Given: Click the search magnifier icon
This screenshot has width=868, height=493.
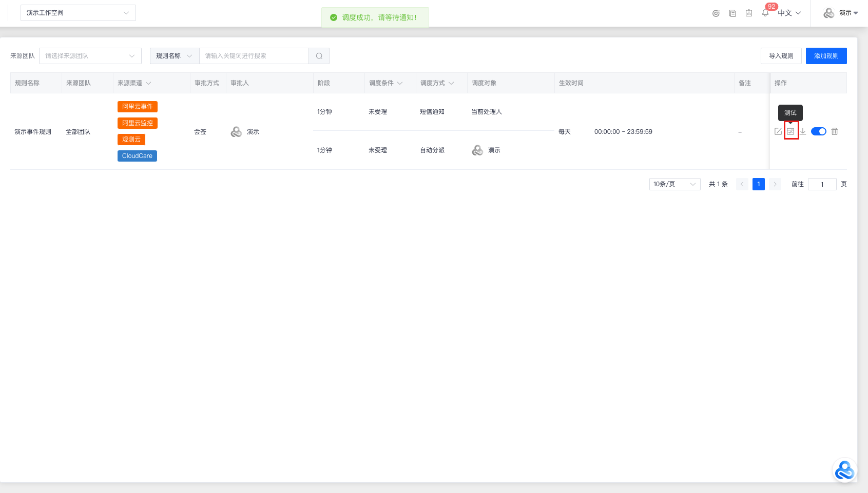Looking at the screenshot, I should coord(319,56).
